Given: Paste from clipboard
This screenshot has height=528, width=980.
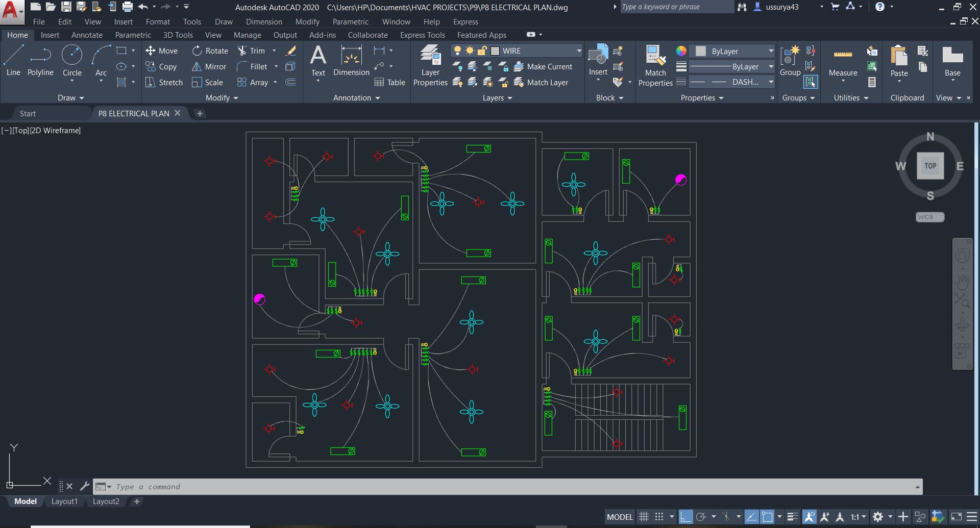Looking at the screenshot, I should 899,61.
